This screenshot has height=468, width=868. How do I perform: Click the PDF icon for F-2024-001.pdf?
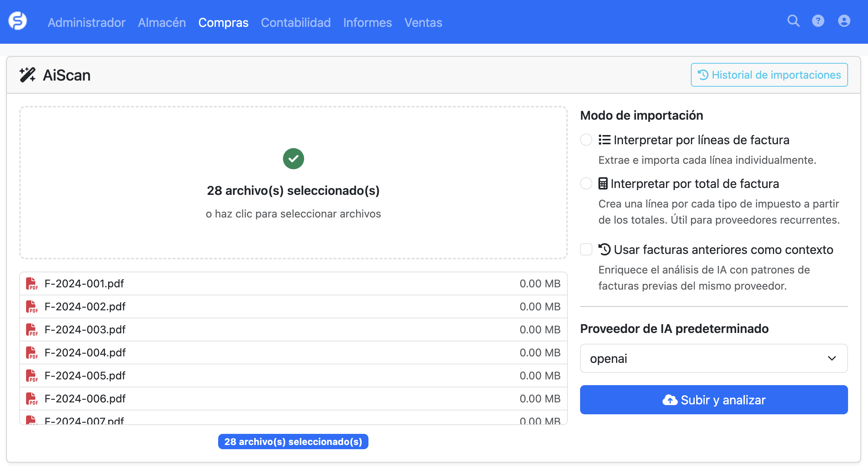pos(32,283)
